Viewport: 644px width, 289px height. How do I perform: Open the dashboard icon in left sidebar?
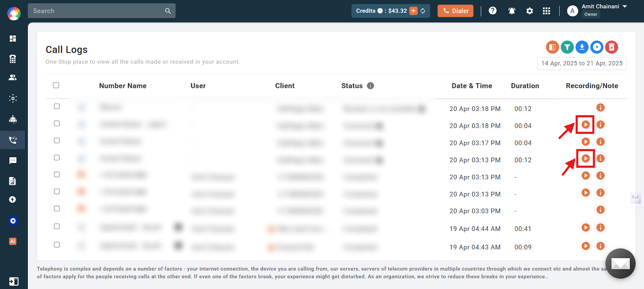point(13,39)
